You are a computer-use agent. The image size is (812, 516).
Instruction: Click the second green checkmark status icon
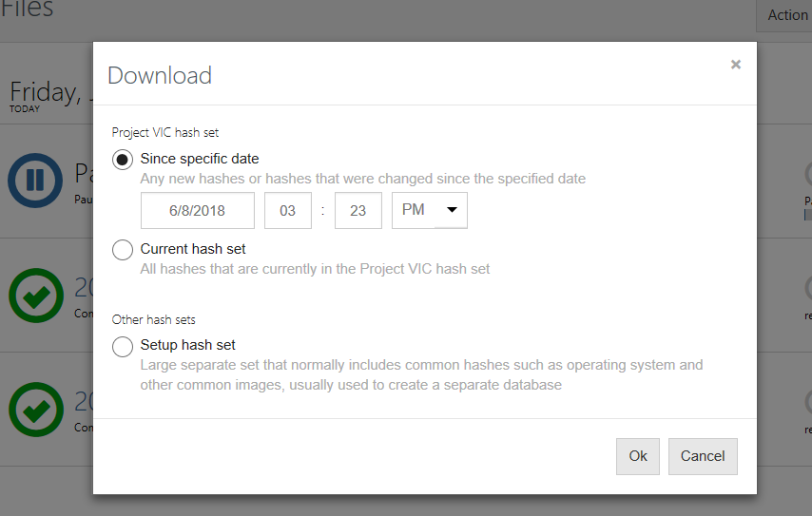(36, 410)
